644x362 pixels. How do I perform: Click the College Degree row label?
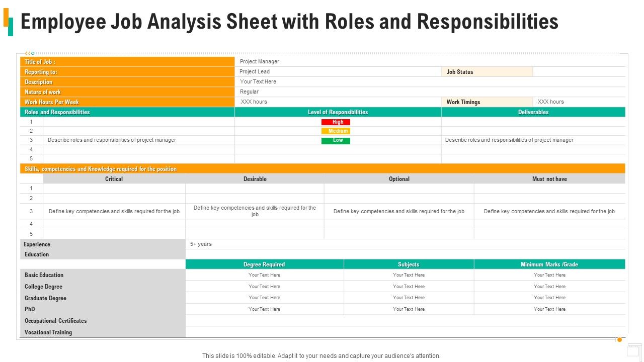click(103, 287)
